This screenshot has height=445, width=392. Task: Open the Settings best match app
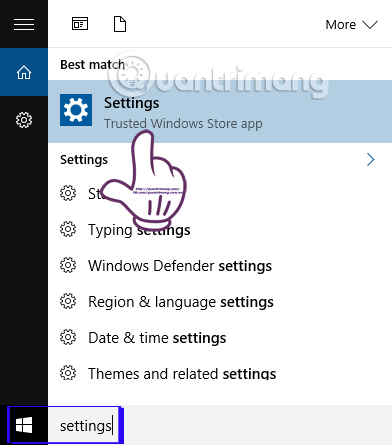[x=220, y=112]
